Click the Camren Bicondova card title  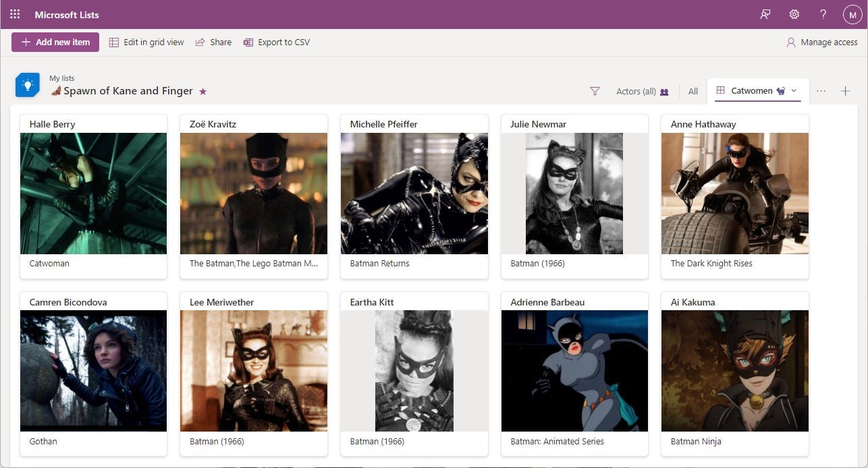[x=68, y=302]
